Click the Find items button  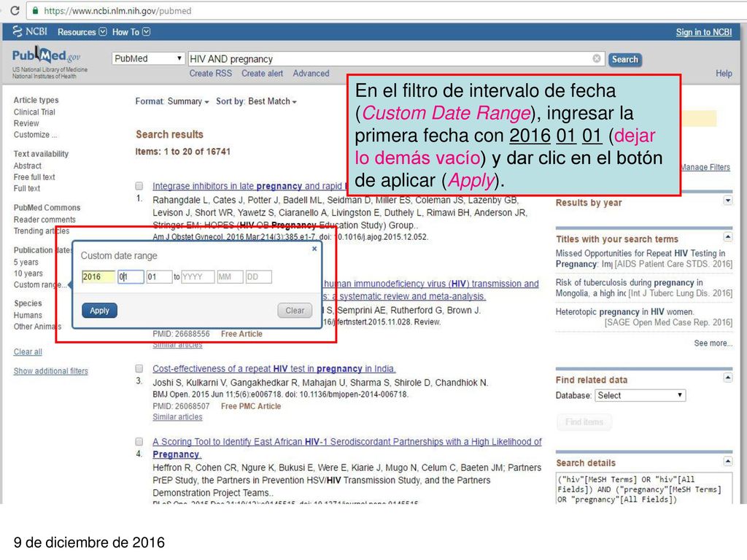pyautogui.click(x=584, y=422)
